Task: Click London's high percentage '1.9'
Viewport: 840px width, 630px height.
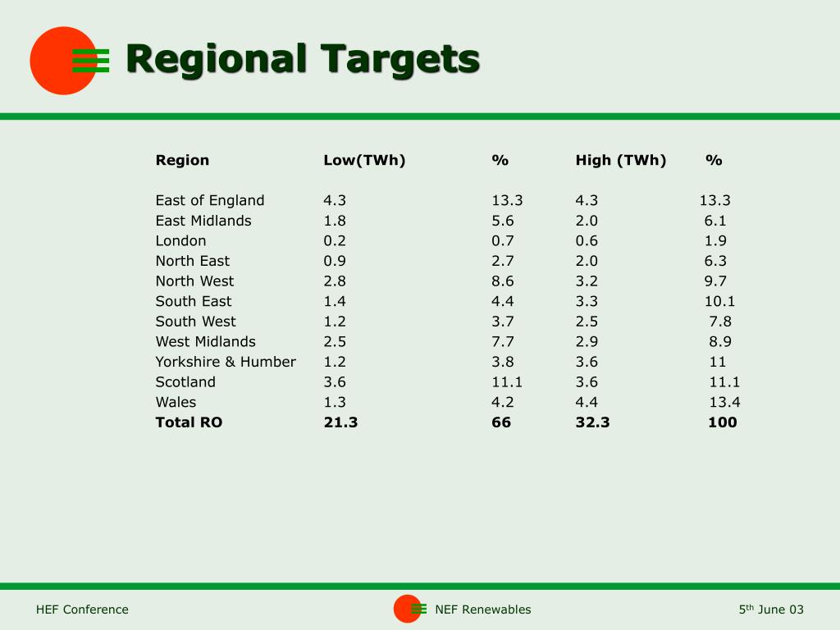Action: tap(715, 240)
